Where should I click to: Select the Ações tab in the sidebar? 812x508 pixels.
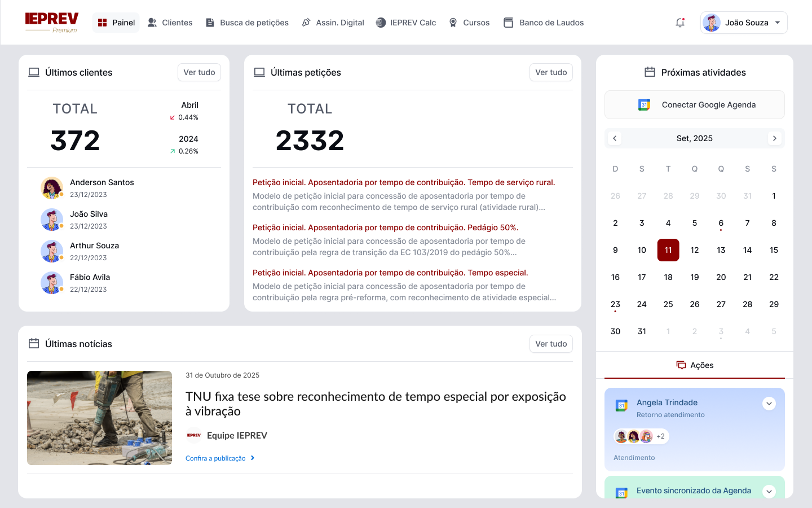tap(695, 365)
